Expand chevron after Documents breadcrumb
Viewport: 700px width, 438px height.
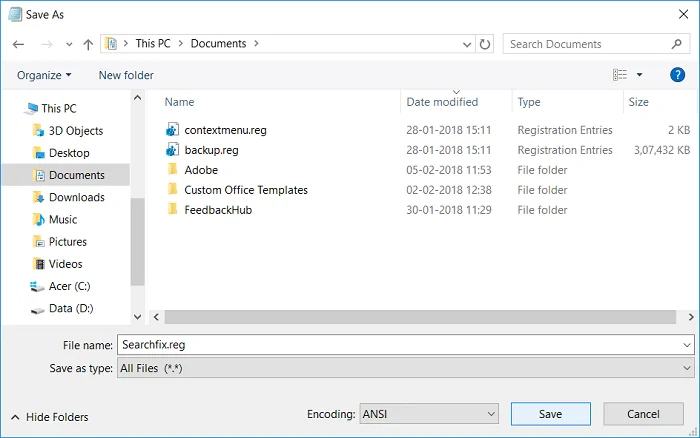point(256,43)
